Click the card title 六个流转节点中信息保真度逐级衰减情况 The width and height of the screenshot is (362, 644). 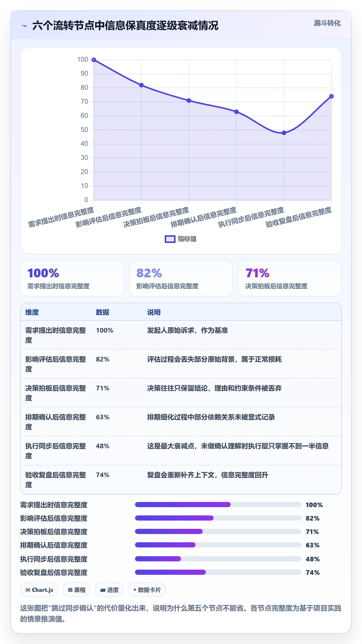click(125, 26)
